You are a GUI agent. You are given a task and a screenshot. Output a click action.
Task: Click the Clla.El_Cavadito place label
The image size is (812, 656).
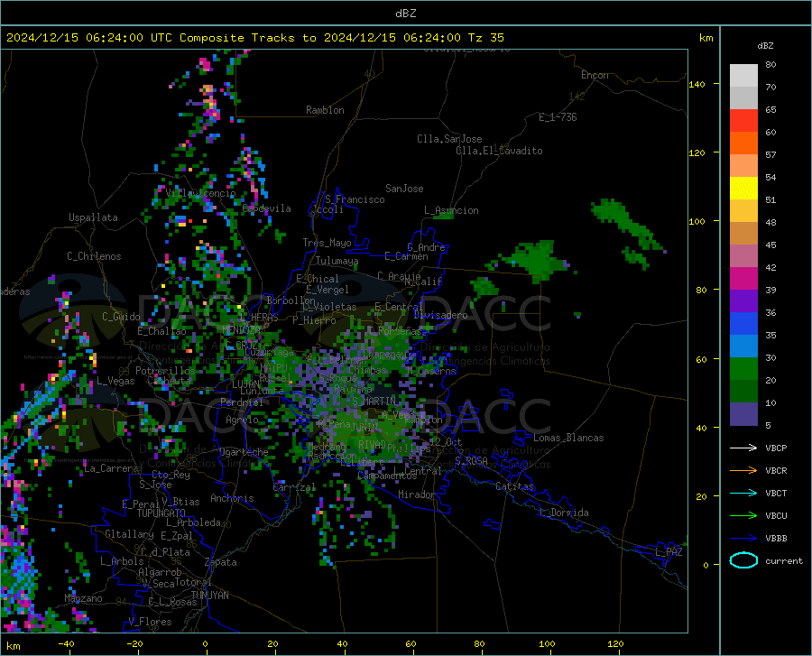pyautogui.click(x=499, y=151)
